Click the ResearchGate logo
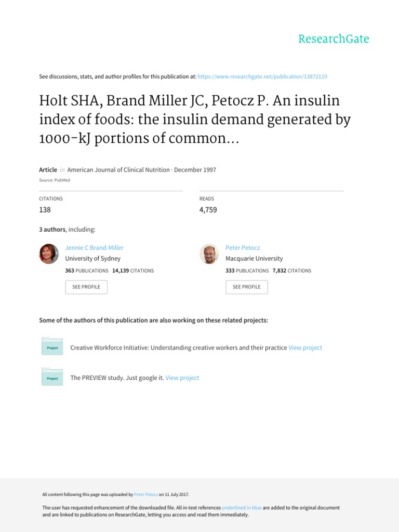399x532 pixels. tap(334, 38)
